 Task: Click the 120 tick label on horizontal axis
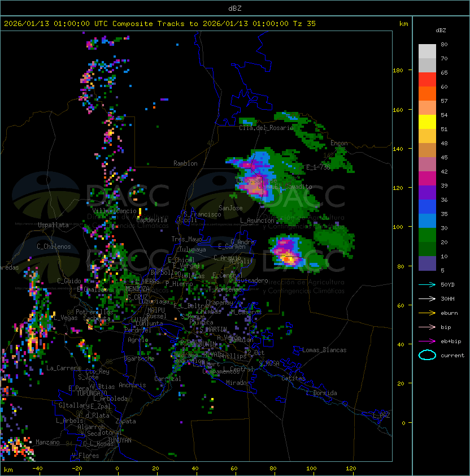click(x=351, y=469)
